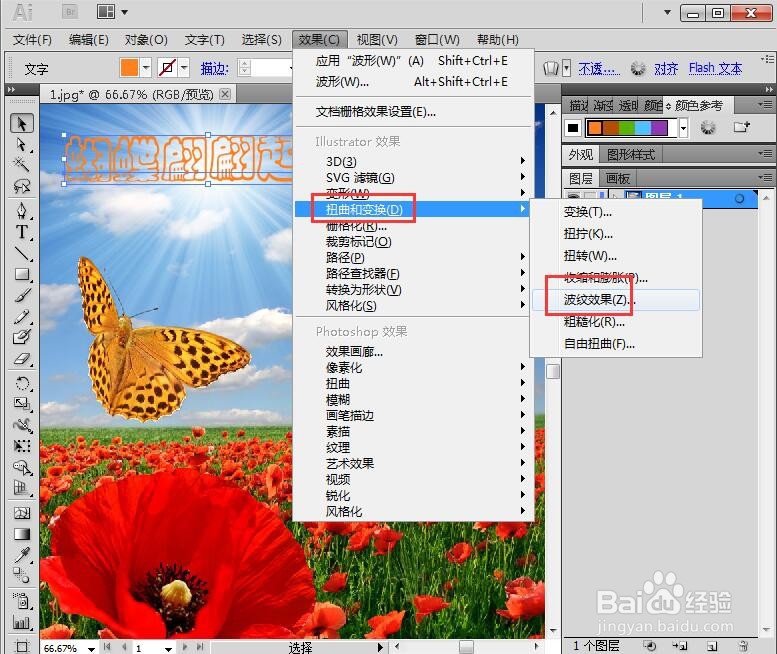Screen dimensions: 777x654
Task: Expand the 3D submenu arrow
Action: coord(522,161)
